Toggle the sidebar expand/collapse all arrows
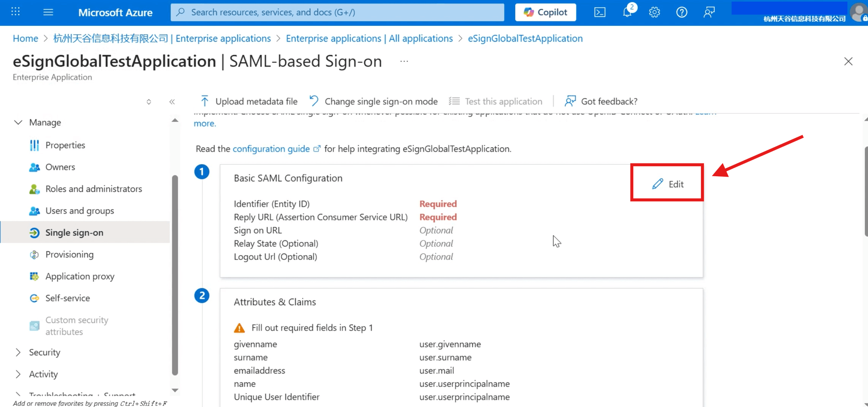This screenshot has height=407, width=868. coord(149,102)
